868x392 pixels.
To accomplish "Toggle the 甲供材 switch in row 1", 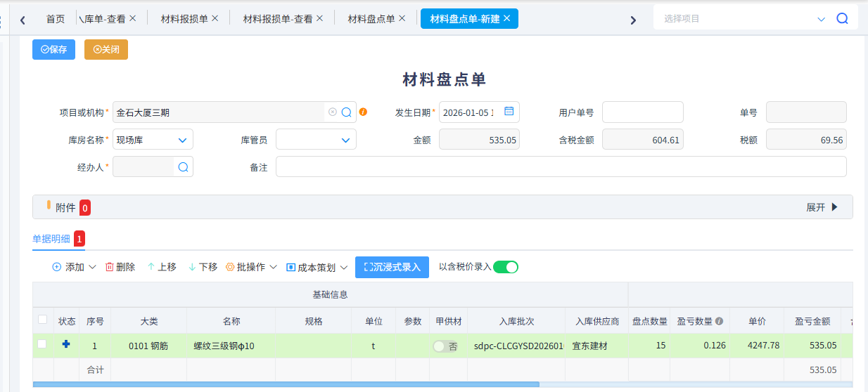I will [445, 346].
